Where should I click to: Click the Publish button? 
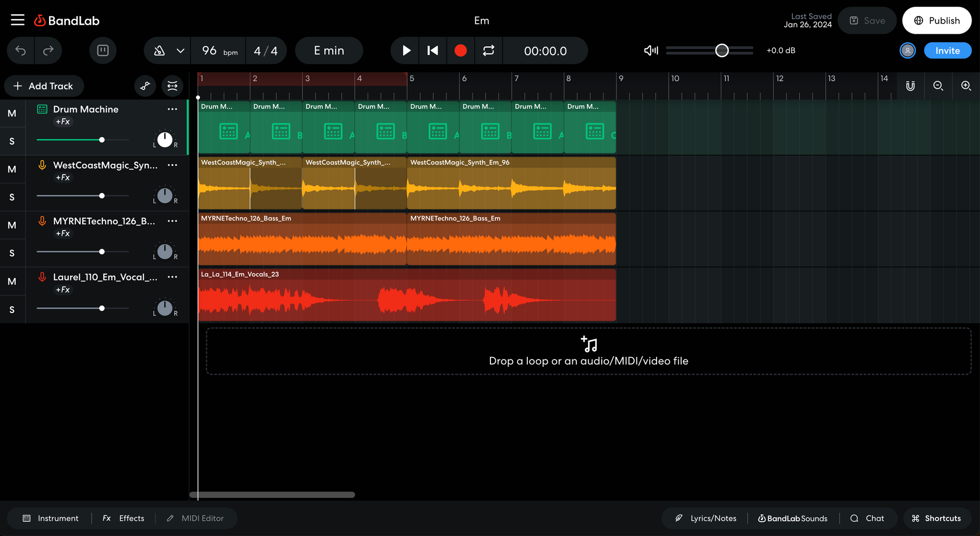(936, 21)
